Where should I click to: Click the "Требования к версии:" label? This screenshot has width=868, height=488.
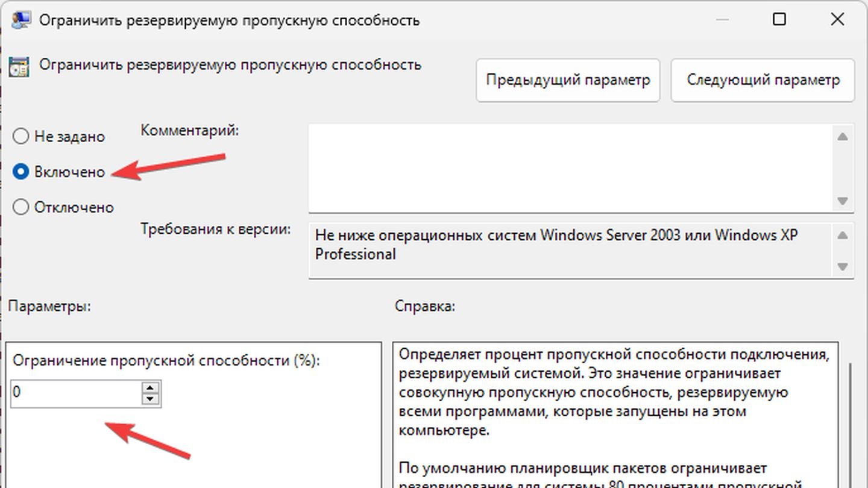tap(216, 230)
